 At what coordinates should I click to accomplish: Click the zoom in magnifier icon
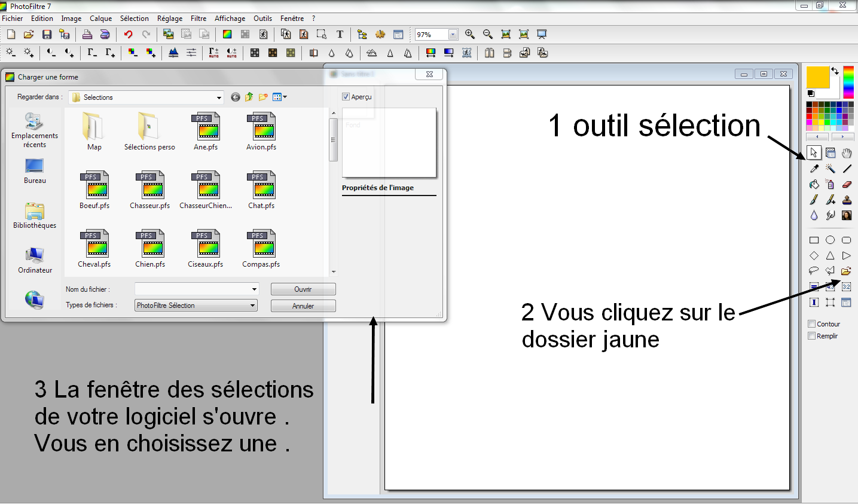coord(470,35)
